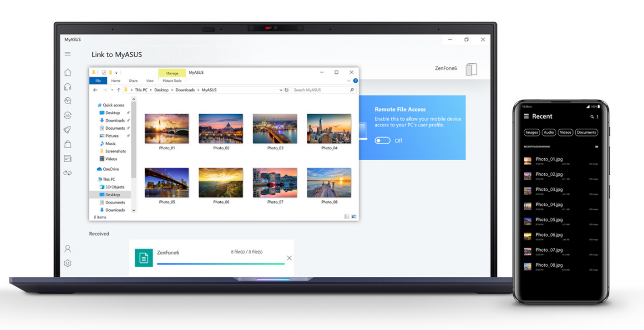Image resolution: width=644 pixels, height=330 pixels.
Task: Select the Manage contextual tab
Action: pos(172,73)
